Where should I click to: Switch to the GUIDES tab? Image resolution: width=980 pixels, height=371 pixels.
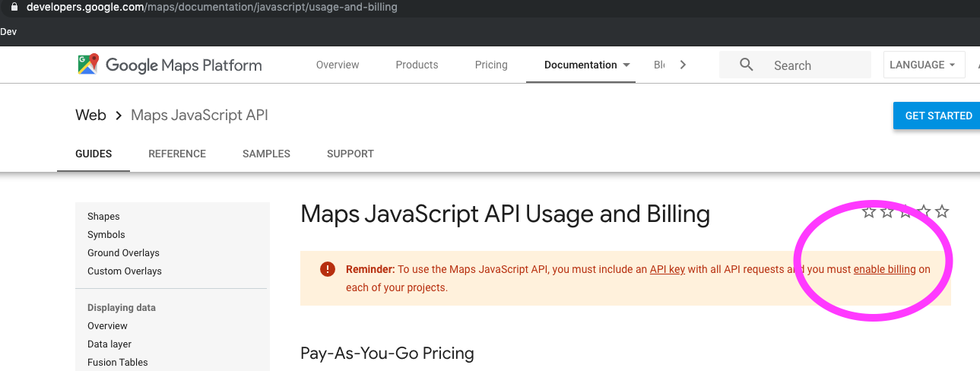(94, 154)
